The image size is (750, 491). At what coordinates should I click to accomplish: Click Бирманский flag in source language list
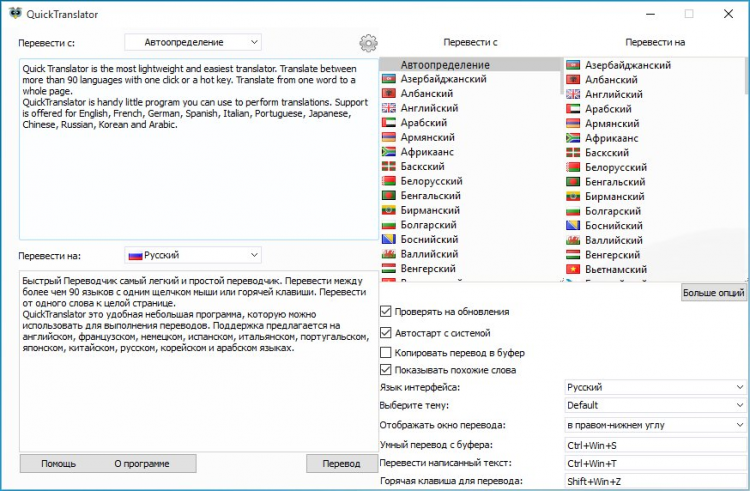coord(388,210)
